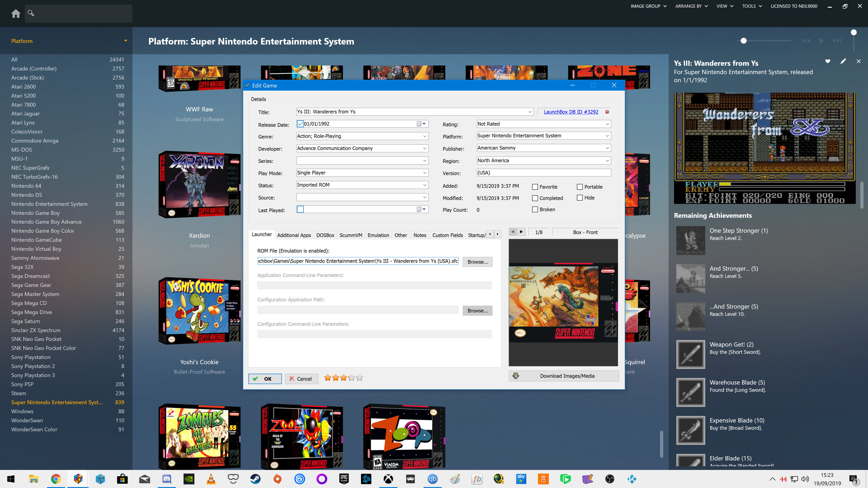Open Windows Start menu
Viewport: 868px width, 488px height.
pyautogui.click(x=11, y=479)
